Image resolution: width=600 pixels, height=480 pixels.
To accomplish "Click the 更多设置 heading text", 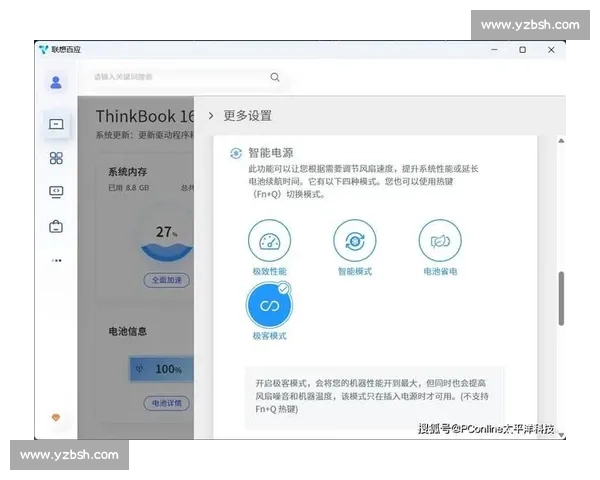I will point(248,116).
